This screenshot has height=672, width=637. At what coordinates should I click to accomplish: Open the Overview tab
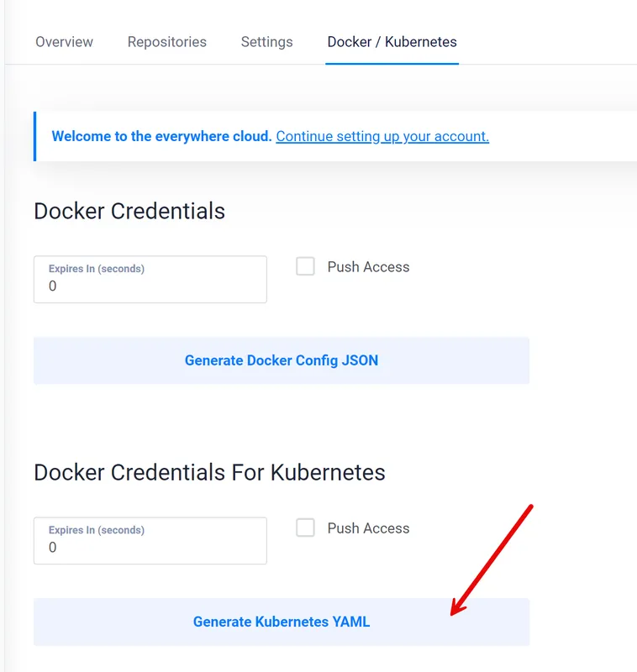point(64,41)
